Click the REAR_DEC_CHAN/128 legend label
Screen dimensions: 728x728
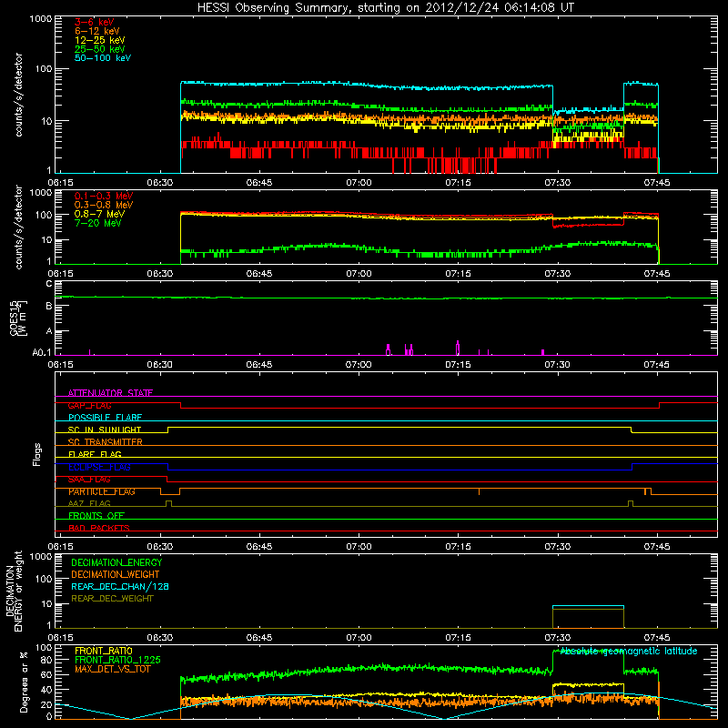click(x=120, y=587)
